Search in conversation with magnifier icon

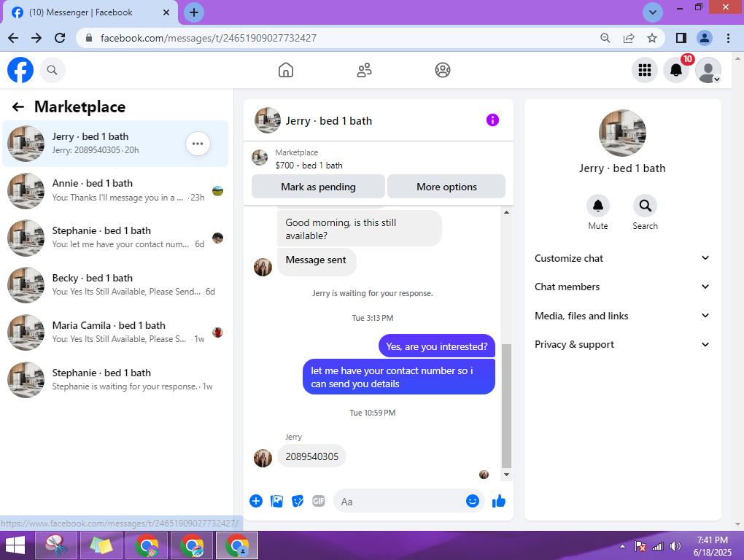point(645,206)
